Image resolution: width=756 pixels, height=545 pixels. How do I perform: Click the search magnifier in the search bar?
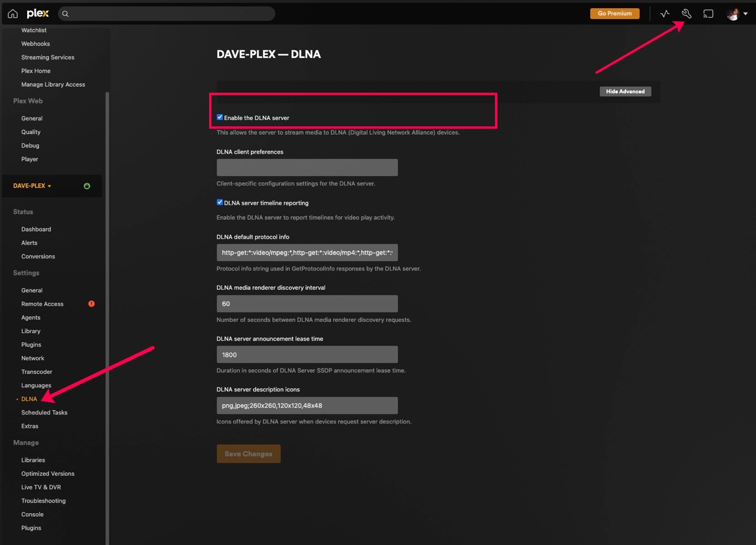tap(65, 13)
